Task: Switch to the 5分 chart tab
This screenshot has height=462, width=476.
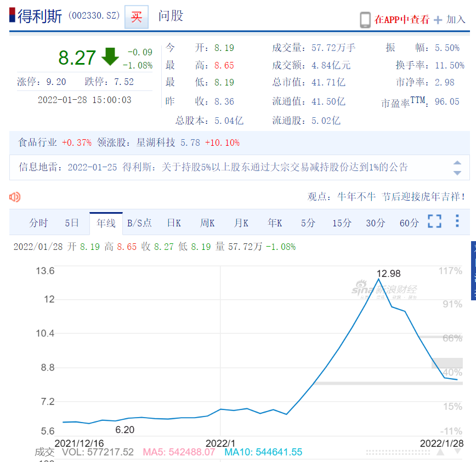Action: [308, 223]
